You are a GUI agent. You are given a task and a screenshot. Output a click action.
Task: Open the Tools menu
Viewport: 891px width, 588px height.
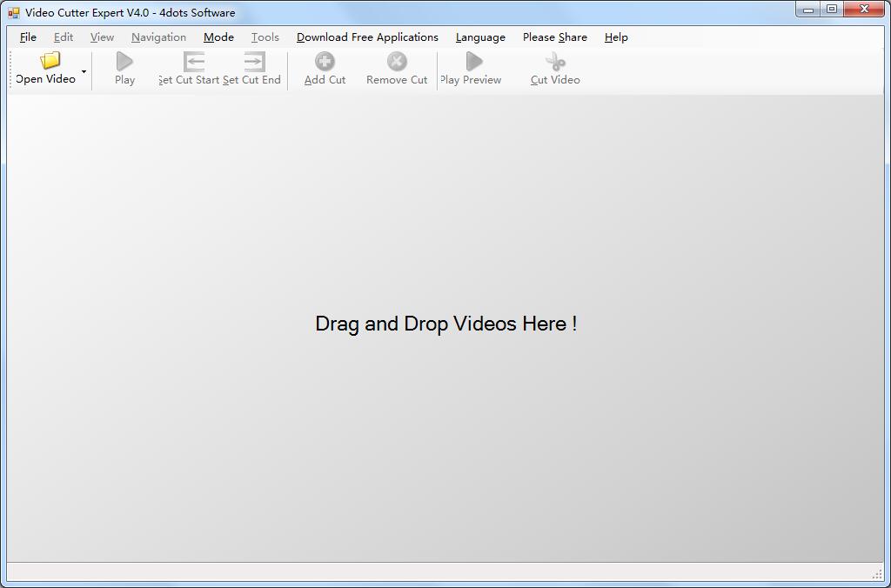coord(265,37)
